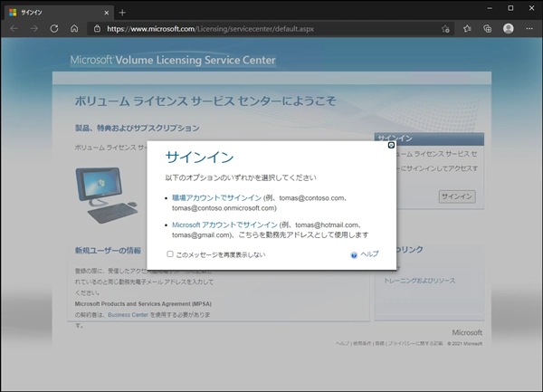Click the サインイン panel header bar

coord(429,139)
